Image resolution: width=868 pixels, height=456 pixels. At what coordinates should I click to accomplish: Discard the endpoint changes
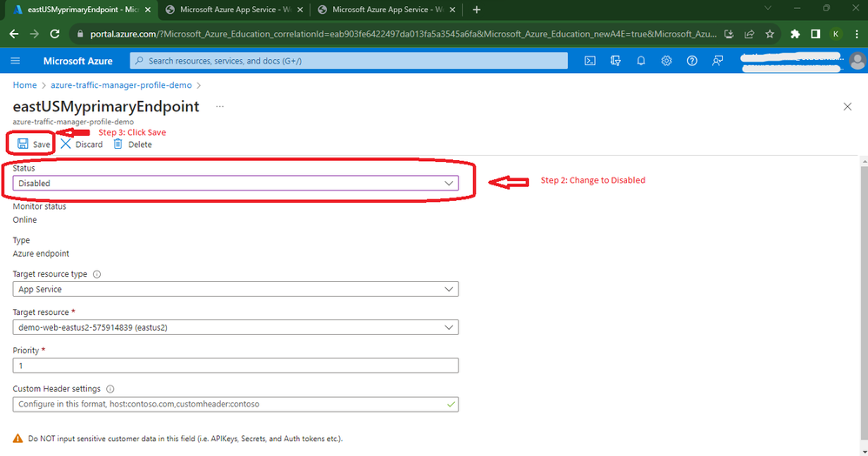pos(82,144)
